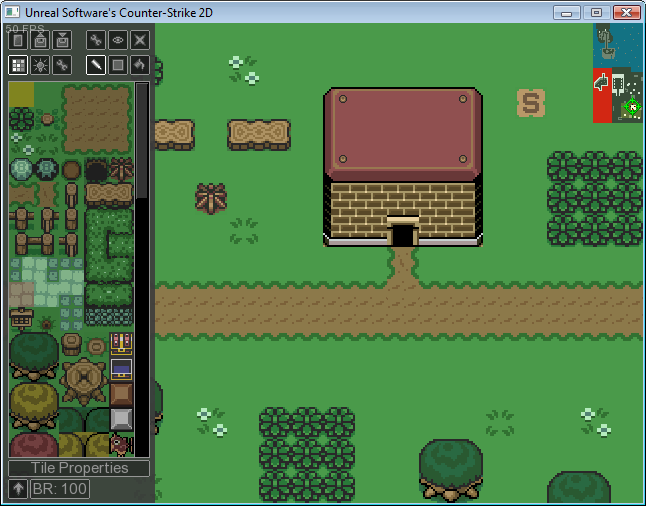The image size is (646, 506).
Task: Select the open treasure chest tile
Action: (x=121, y=344)
